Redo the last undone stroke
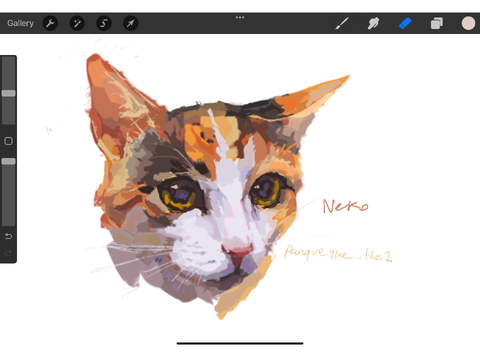Image resolution: width=480 pixels, height=360 pixels. pyautogui.click(x=8, y=253)
